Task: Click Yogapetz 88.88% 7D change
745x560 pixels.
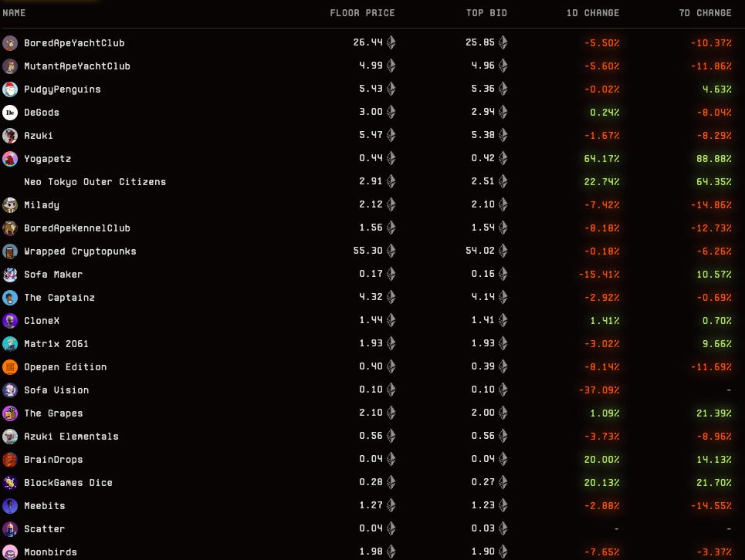Action: pyautogui.click(x=713, y=158)
